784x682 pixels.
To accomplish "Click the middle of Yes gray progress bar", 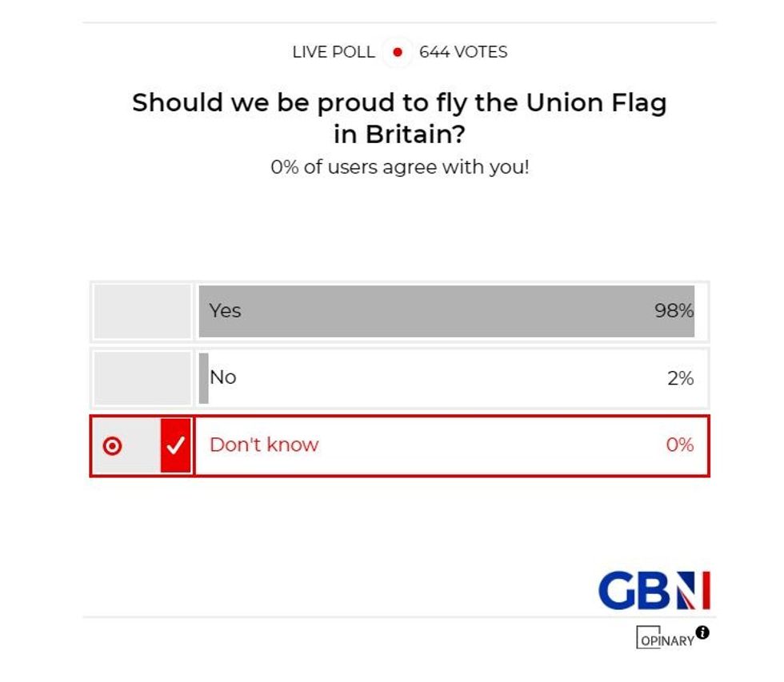I will (446, 311).
